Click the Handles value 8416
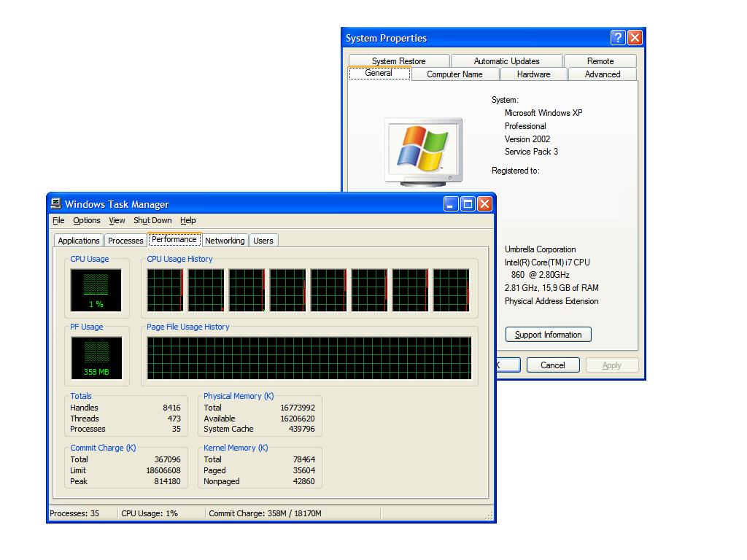 171,408
